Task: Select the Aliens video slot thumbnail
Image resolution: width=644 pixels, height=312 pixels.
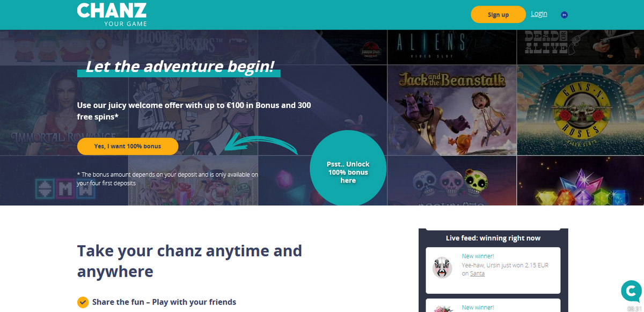Action: [x=452, y=47]
